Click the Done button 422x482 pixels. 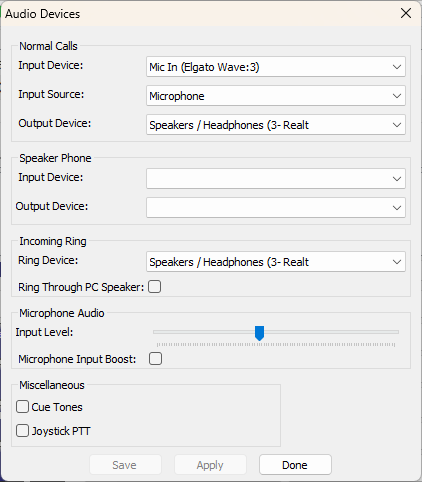[295, 465]
